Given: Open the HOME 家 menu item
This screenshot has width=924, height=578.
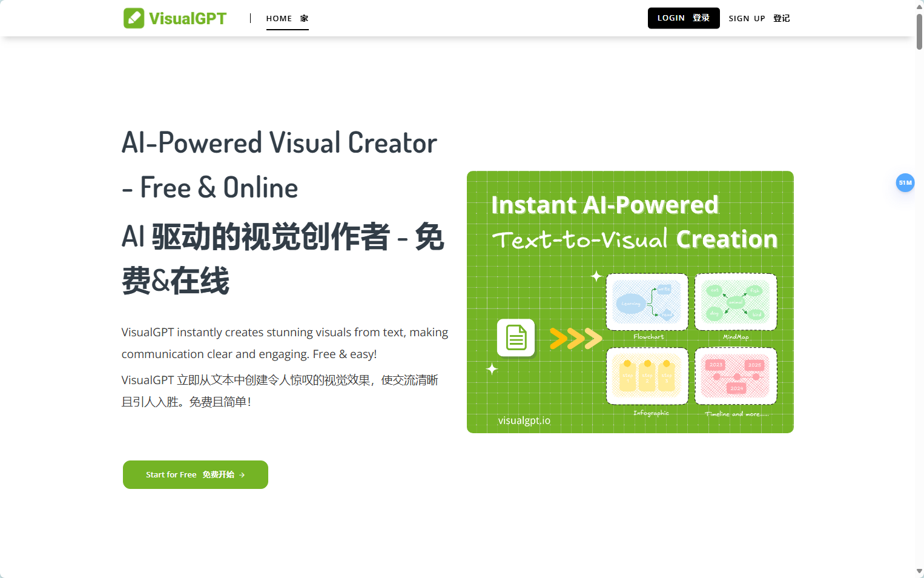Looking at the screenshot, I should coord(287,18).
